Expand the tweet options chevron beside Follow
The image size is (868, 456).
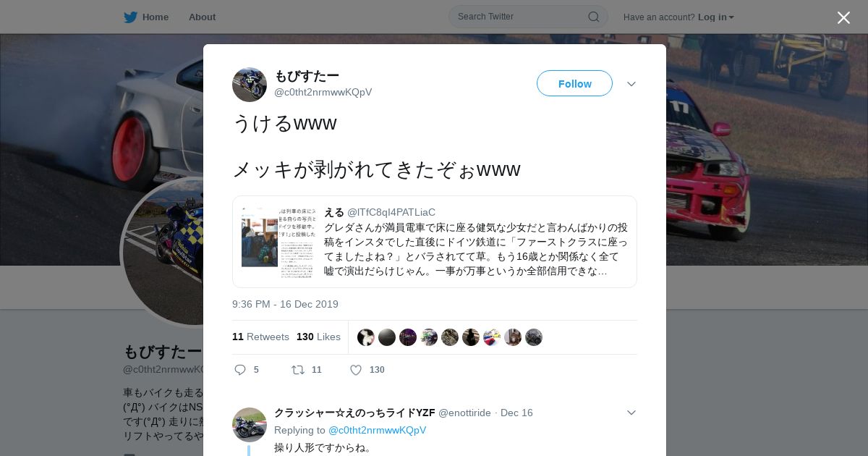click(x=631, y=84)
